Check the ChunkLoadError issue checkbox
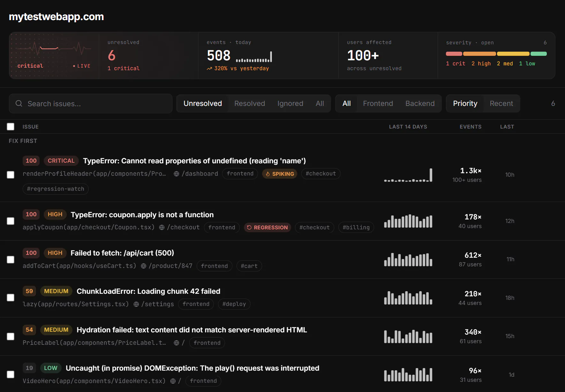565x392 pixels. click(x=11, y=298)
